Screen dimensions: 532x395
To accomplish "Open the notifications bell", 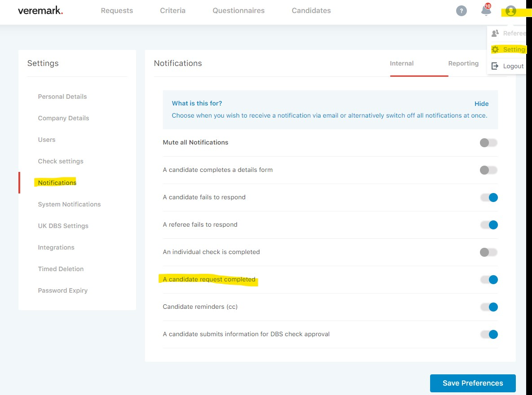I will (485, 10).
